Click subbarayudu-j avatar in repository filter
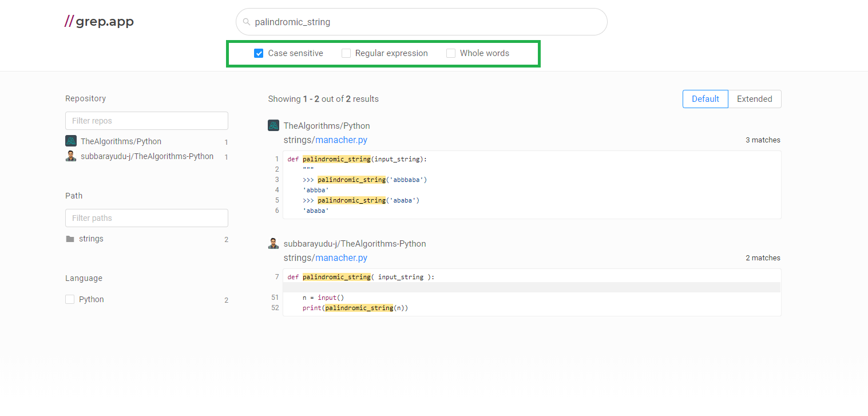The height and width of the screenshot is (416, 868). (x=71, y=156)
